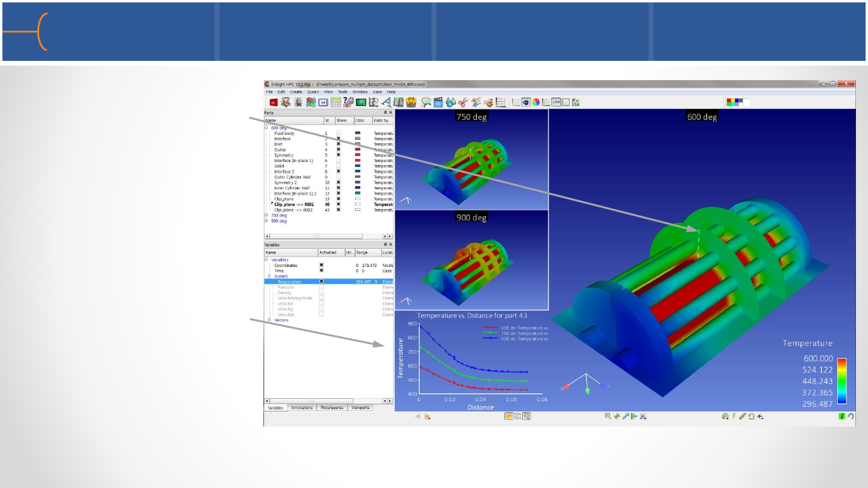
Task: Deactivate the Temperature variable checkbox
Action: (321, 281)
